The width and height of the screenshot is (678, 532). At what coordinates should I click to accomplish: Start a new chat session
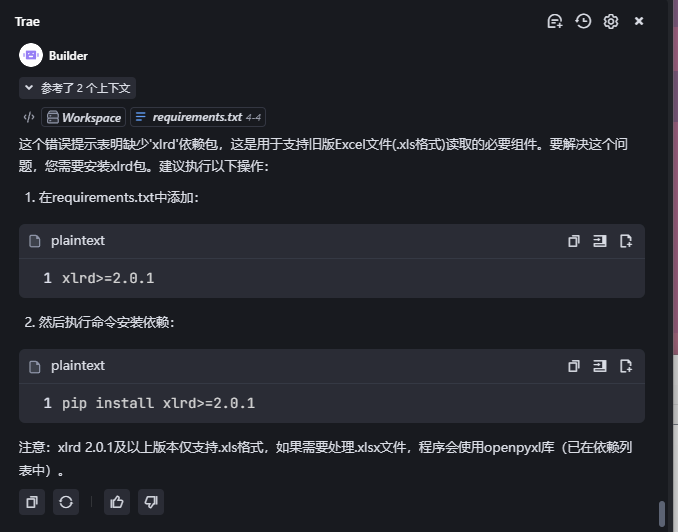pyautogui.click(x=555, y=21)
